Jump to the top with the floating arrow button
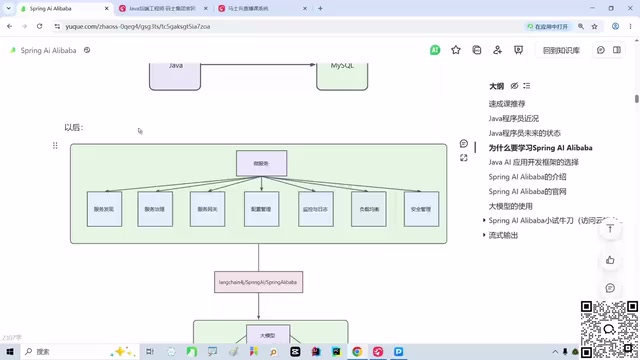640x360 pixels. tap(610, 229)
